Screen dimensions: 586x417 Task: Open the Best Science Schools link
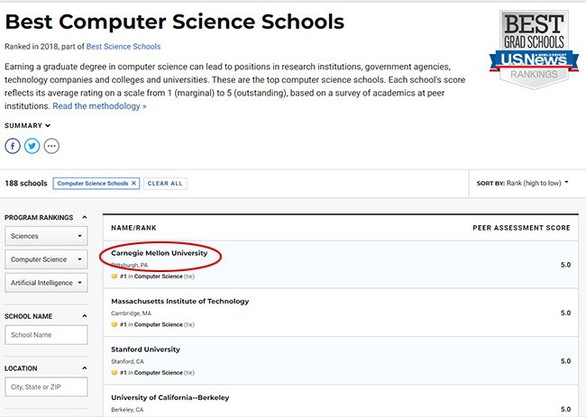coord(123,46)
